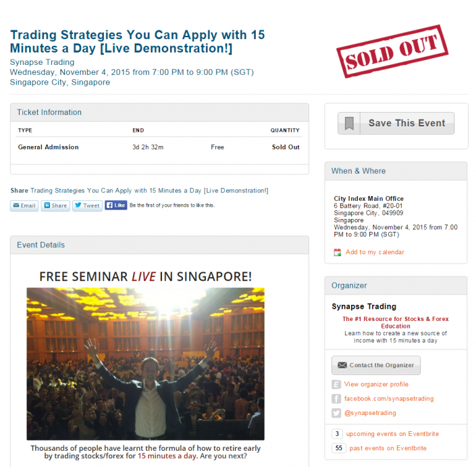The image size is (476, 467).
Task: View organizer profile
Action: [x=376, y=385]
